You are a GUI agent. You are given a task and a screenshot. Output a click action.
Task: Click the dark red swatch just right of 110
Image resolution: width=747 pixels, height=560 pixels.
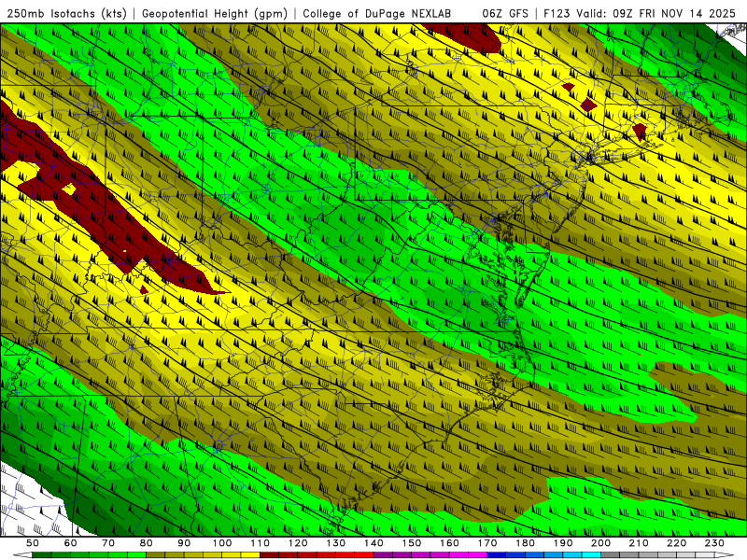(269, 555)
